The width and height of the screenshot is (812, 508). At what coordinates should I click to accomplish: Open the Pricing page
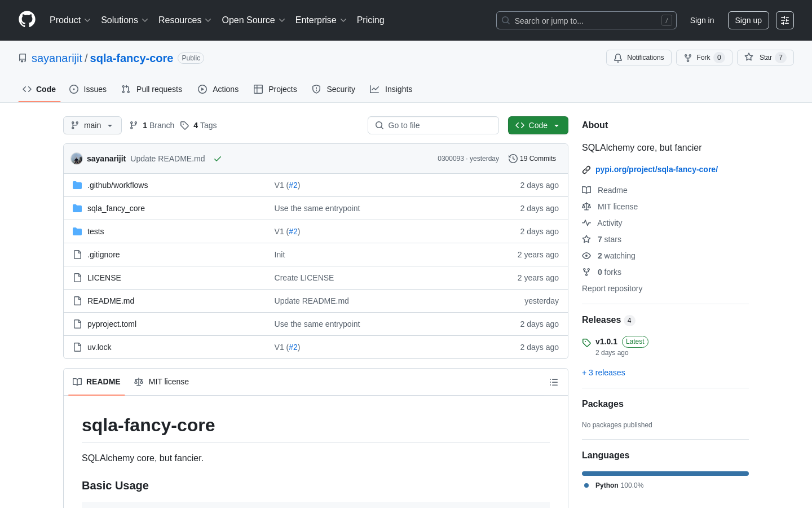370,20
